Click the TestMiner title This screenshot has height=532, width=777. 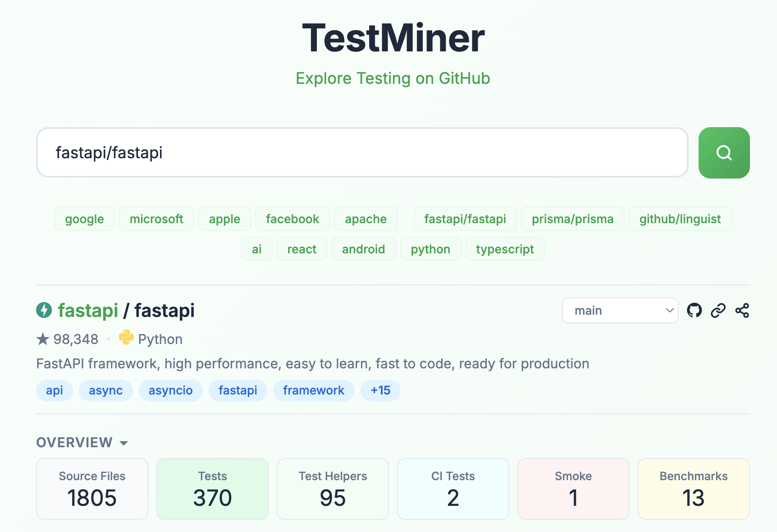click(x=393, y=38)
